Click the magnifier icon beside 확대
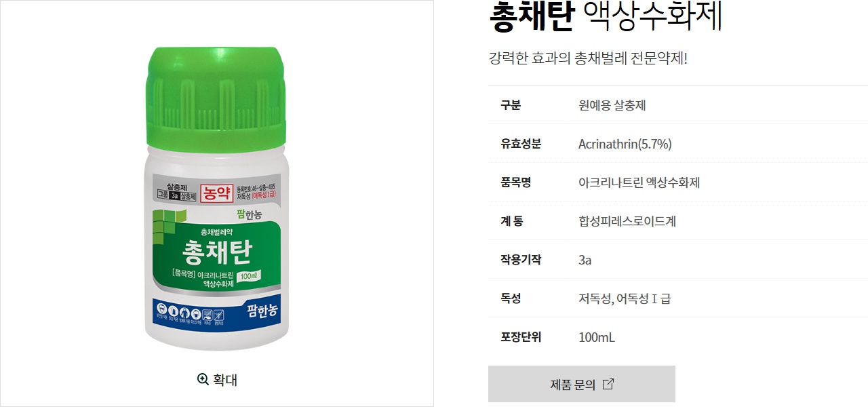This screenshot has height=407, width=868. 203,379
